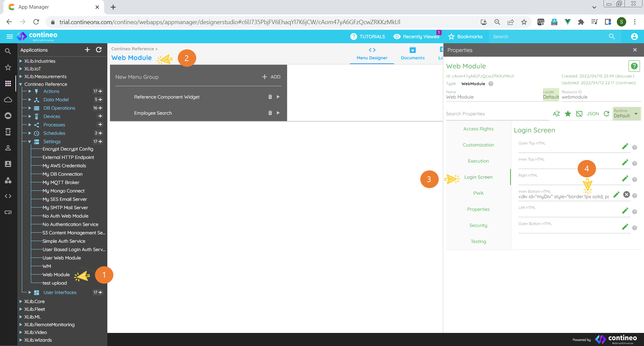644x346 pixels.
Task: Open the cloud services panel from sidebar
Action: (8, 100)
